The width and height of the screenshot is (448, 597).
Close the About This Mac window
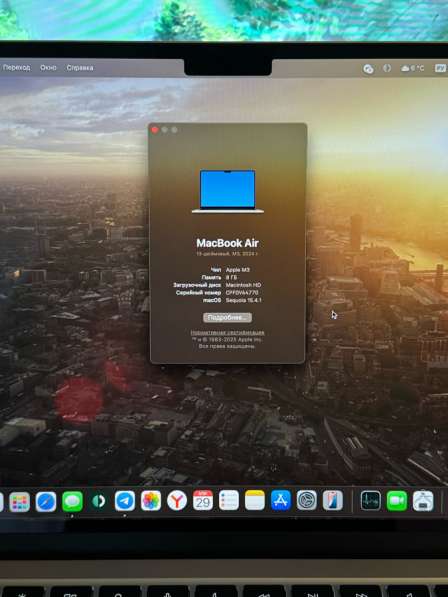[155, 130]
